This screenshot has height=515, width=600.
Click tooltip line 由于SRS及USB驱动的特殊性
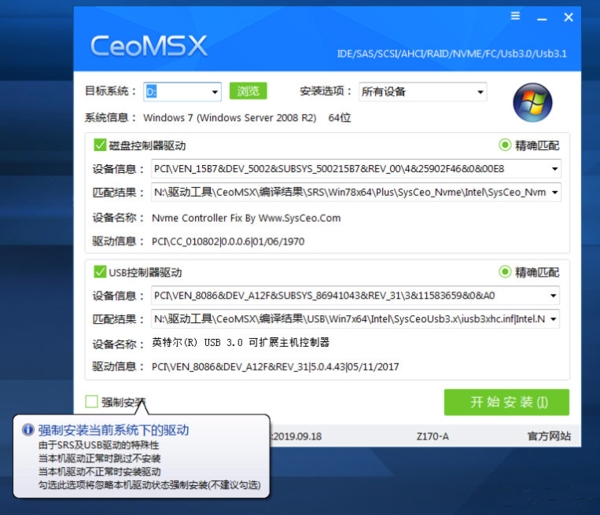point(98,445)
